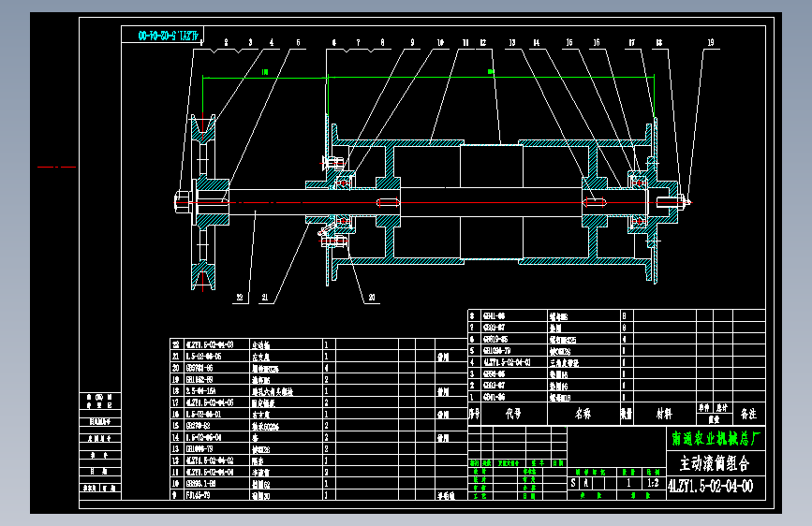
Task: Select balloon number 13 at the top
Action: (512, 42)
